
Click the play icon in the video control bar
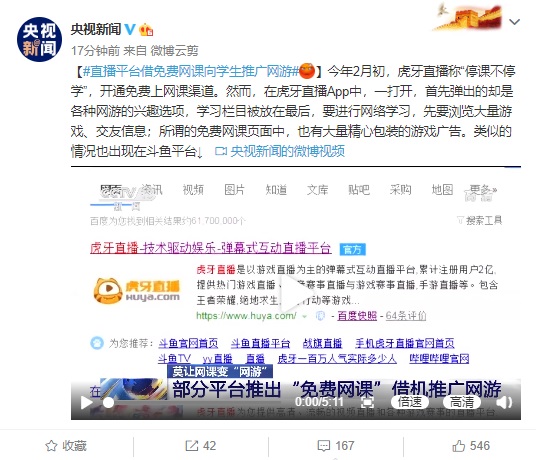tap(86, 403)
